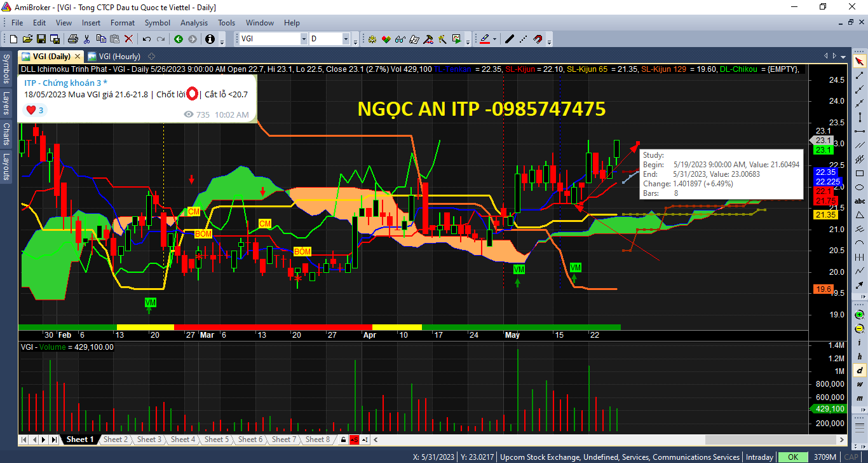Select the solid black line style icon

tap(509, 39)
